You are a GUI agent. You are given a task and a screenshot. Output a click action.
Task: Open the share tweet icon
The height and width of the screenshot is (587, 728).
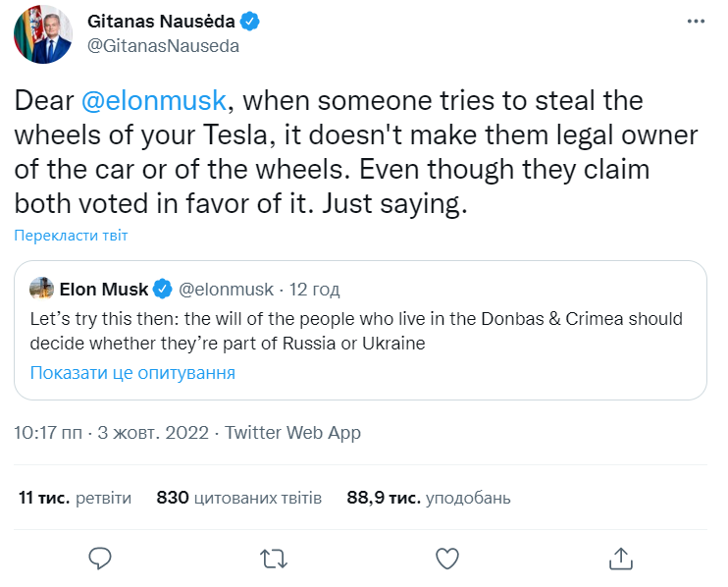tap(620, 559)
